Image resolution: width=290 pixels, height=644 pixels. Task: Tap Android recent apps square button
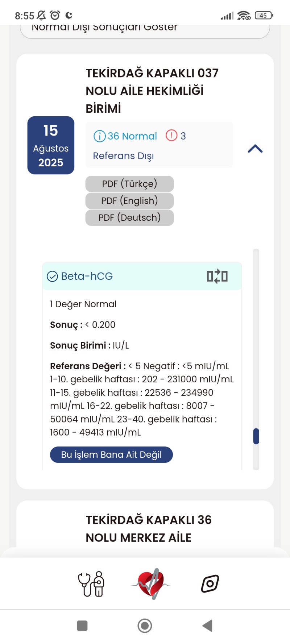click(82, 626)
